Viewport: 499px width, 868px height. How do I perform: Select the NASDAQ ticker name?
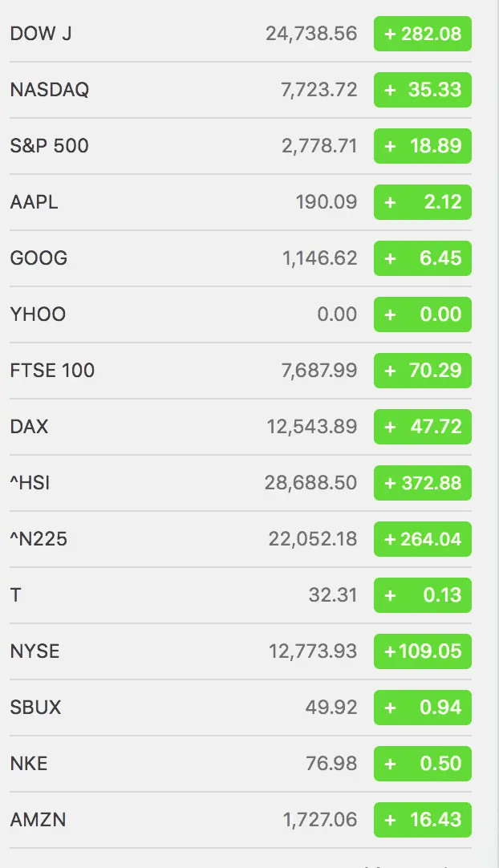coord(50,90)
